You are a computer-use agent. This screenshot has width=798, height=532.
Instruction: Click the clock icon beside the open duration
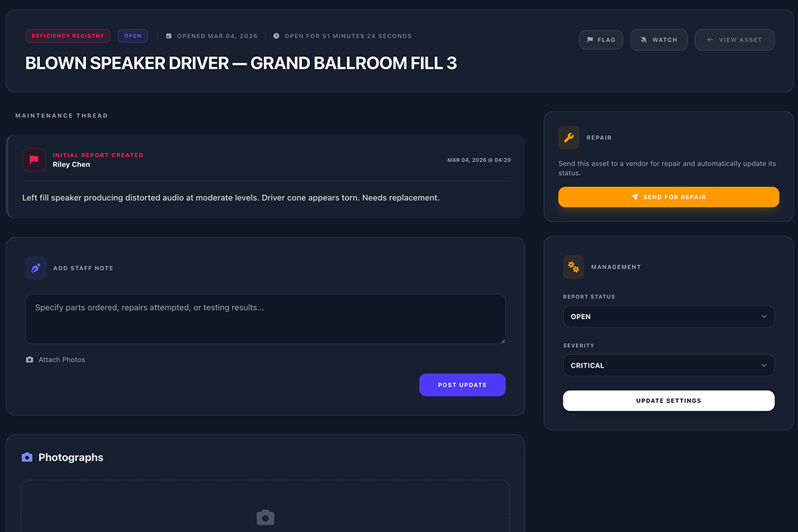tap(275, 36)
